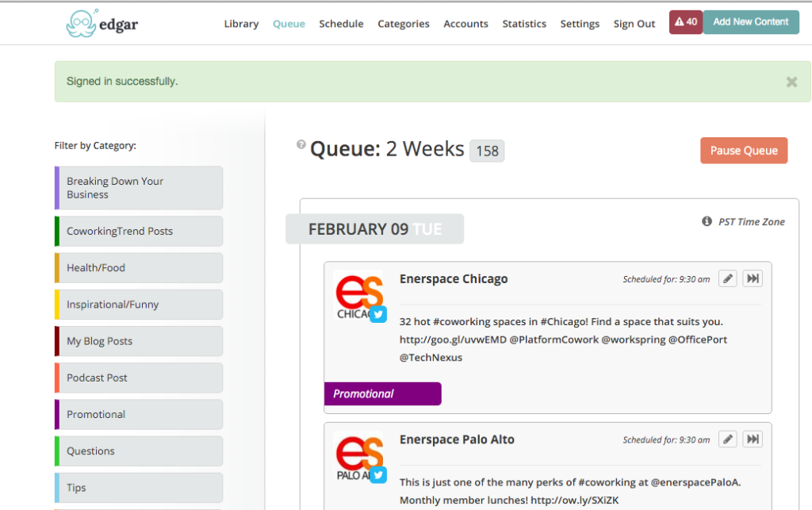Image resolution: width=812 pixels, height=510 pixels.
Task: Click Twitter badge on Chicago avatar
Action: point(378,314)
